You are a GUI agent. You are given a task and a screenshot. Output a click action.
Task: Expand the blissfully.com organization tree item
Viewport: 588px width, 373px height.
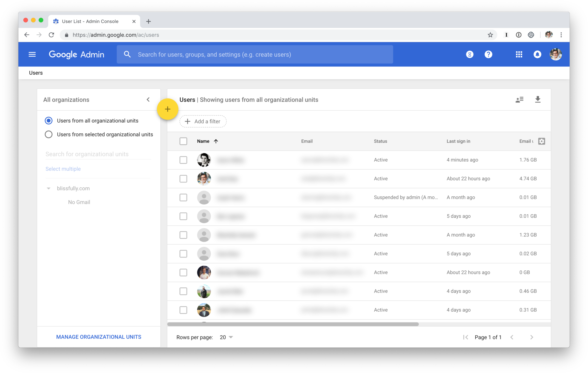point(48,188)
